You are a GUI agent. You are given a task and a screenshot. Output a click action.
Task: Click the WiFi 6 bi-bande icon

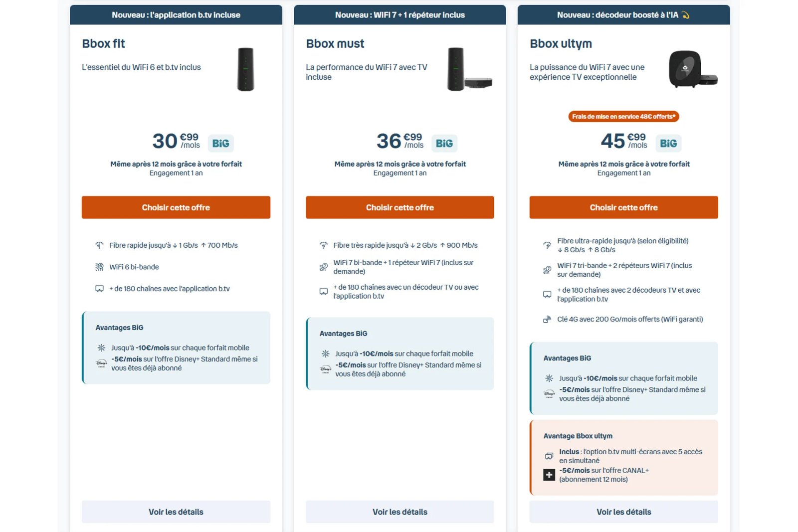coord(99,267)
